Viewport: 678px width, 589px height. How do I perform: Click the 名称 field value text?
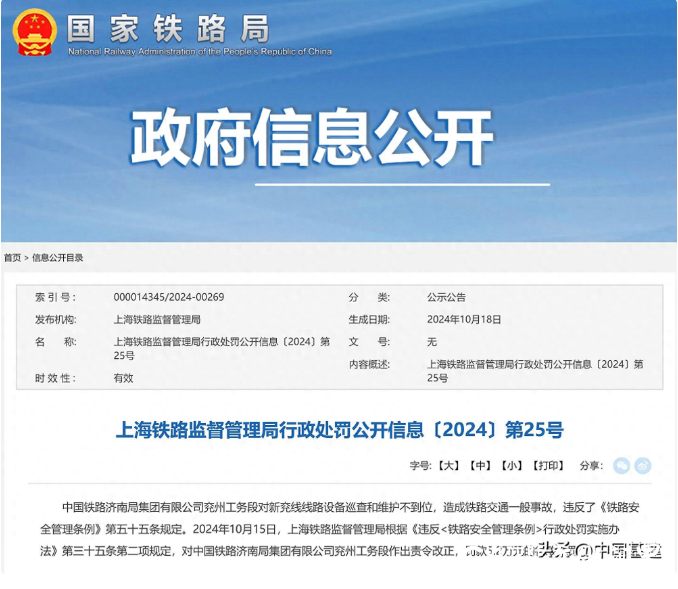coord(221,349)
